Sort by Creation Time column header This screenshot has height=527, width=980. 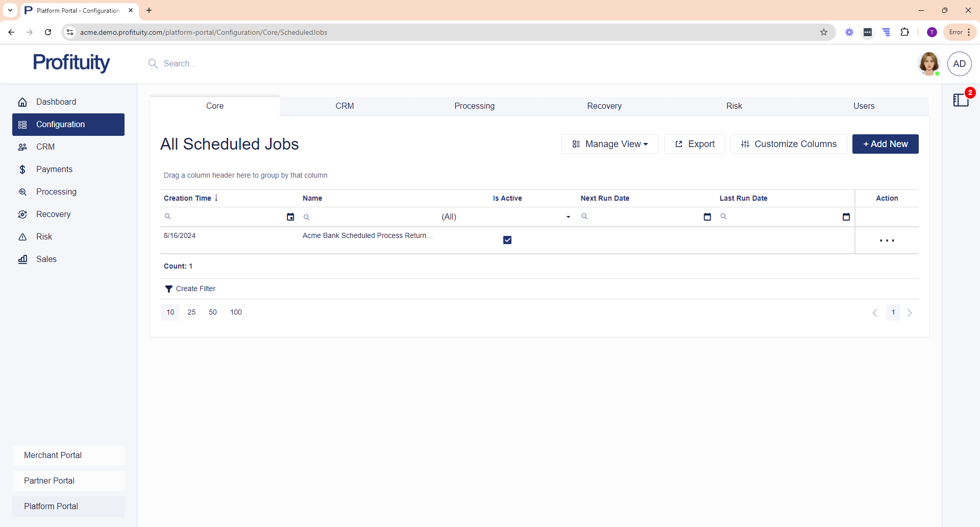pos(187,198)
